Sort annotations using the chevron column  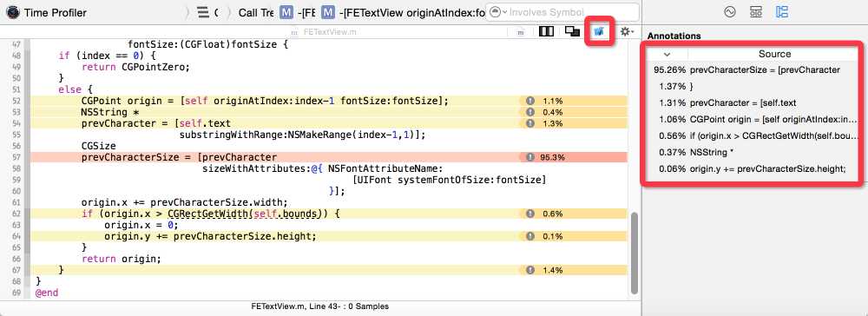[x=667, y=54]
